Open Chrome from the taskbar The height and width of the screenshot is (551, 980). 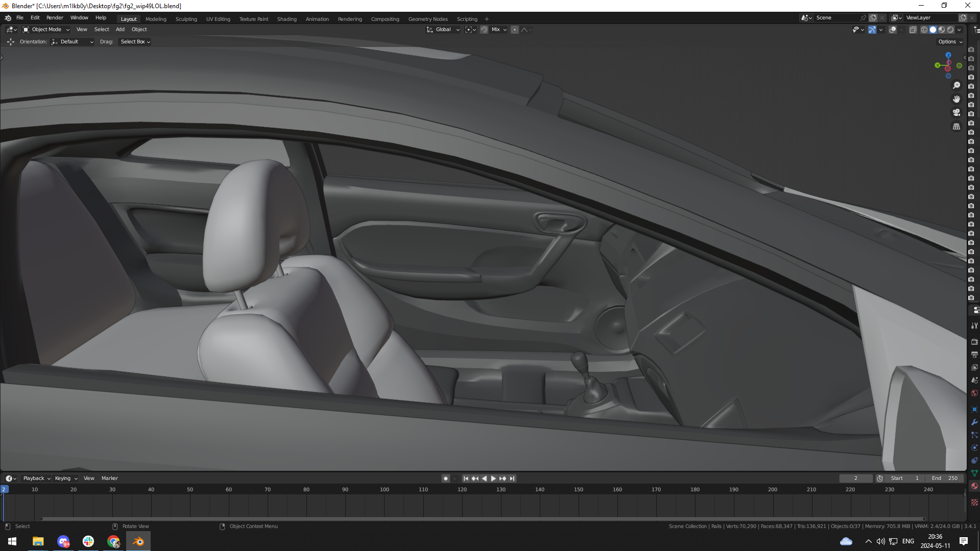coord(113,541)
